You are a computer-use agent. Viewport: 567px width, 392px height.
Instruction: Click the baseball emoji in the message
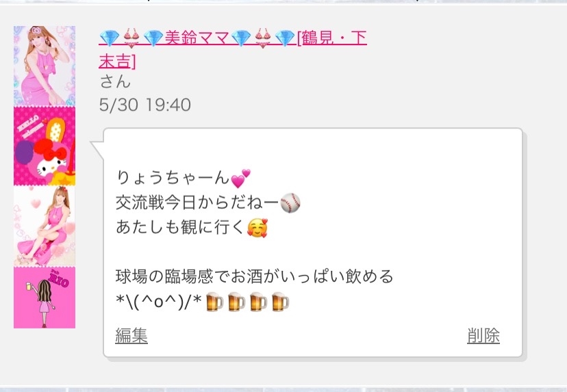point(290,202)
